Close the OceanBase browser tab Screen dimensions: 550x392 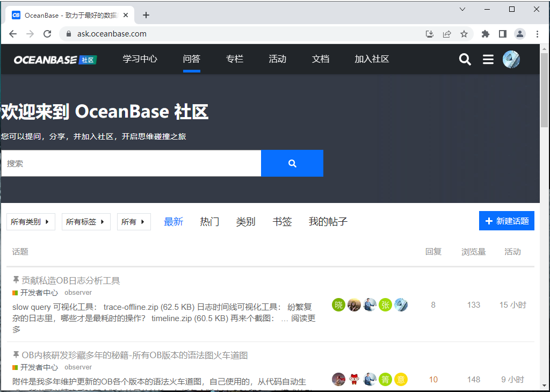(x=126, y=16)
